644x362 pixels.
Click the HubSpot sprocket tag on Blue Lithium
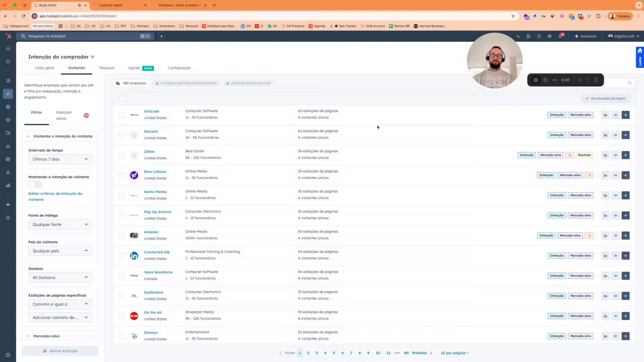pos(589,175)
